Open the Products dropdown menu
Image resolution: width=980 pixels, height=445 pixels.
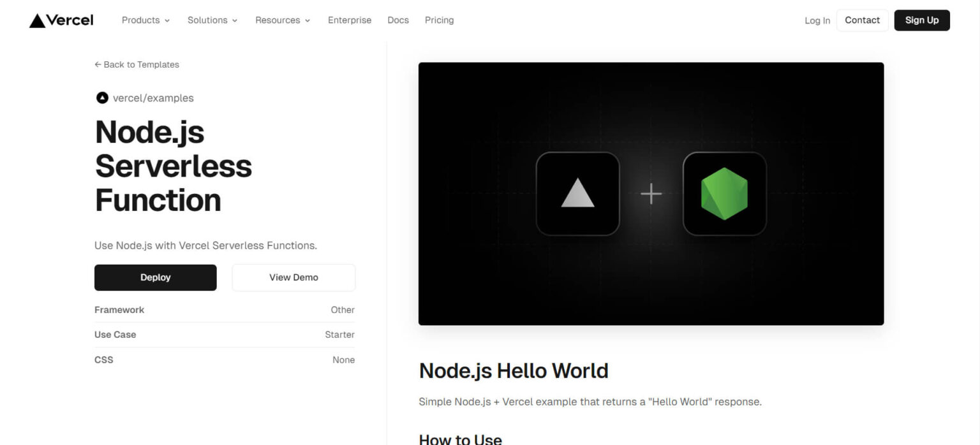145,20
